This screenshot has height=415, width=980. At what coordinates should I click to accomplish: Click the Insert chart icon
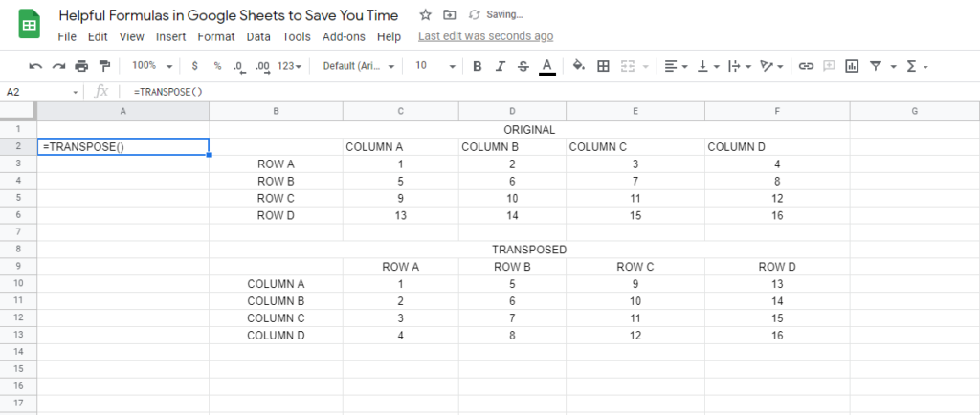click(x=851, y=66)
